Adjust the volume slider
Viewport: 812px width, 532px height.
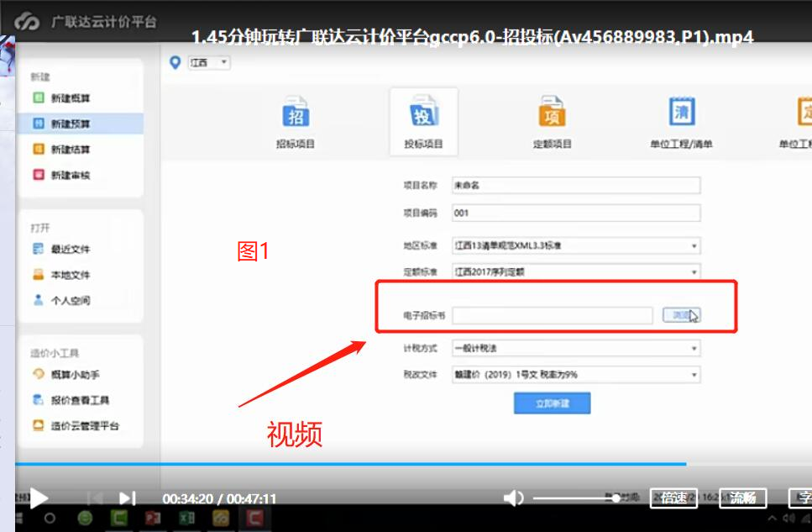pos(576,498)
